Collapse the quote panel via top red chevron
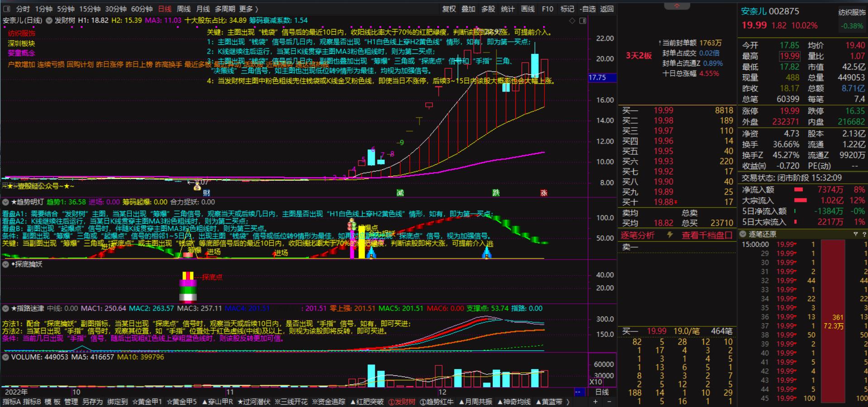 pos(677,5)
